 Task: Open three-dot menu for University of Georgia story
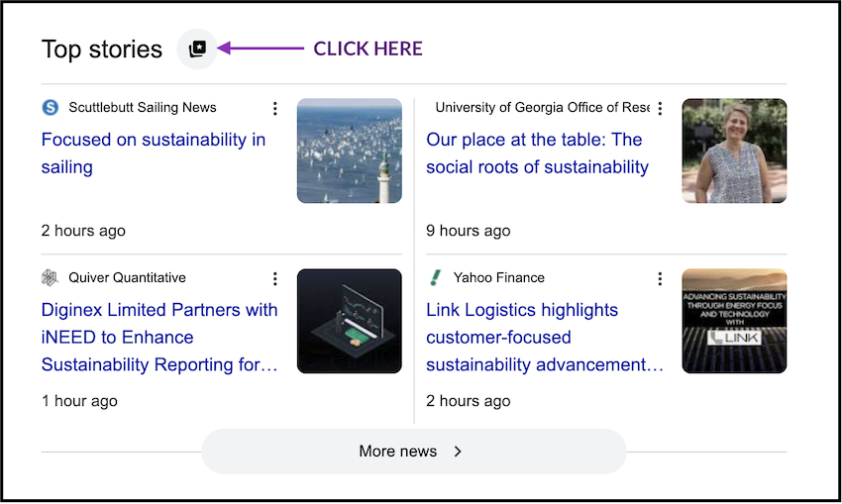tap(660, 109)
